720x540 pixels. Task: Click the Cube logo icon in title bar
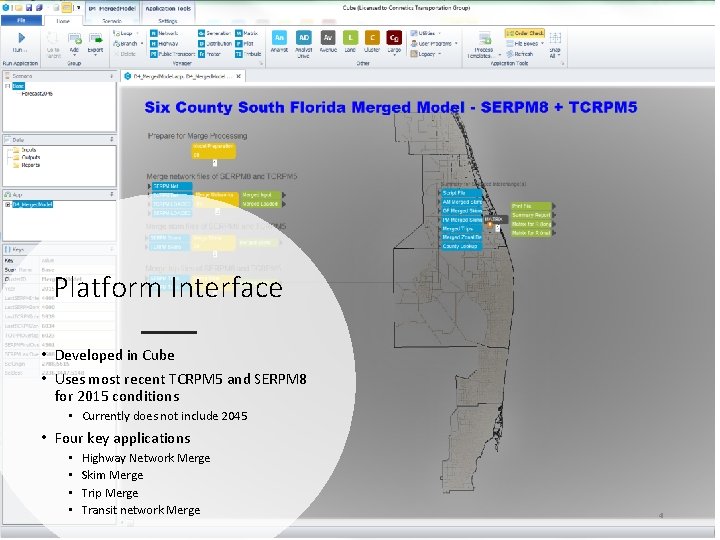click(6, 8)
